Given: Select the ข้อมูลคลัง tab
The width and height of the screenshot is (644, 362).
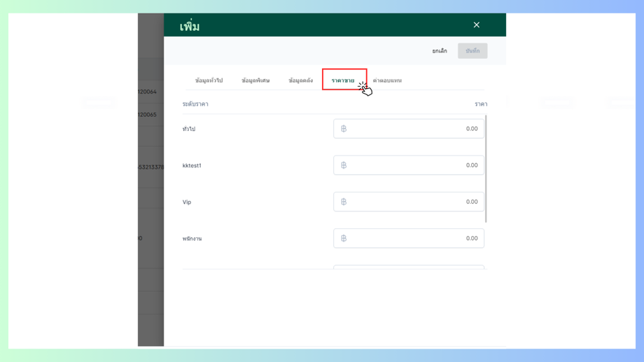Looking at the screenshot, I should tap(300, 81).
